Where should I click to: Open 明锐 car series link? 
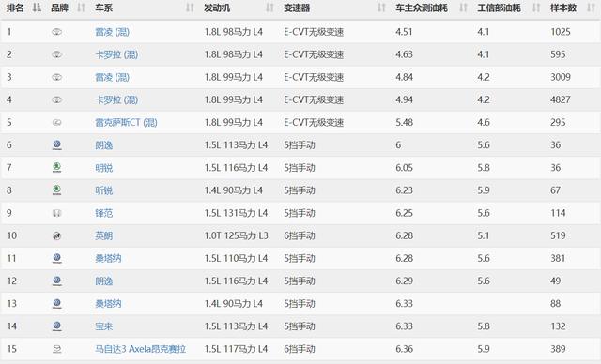point(104,168)
